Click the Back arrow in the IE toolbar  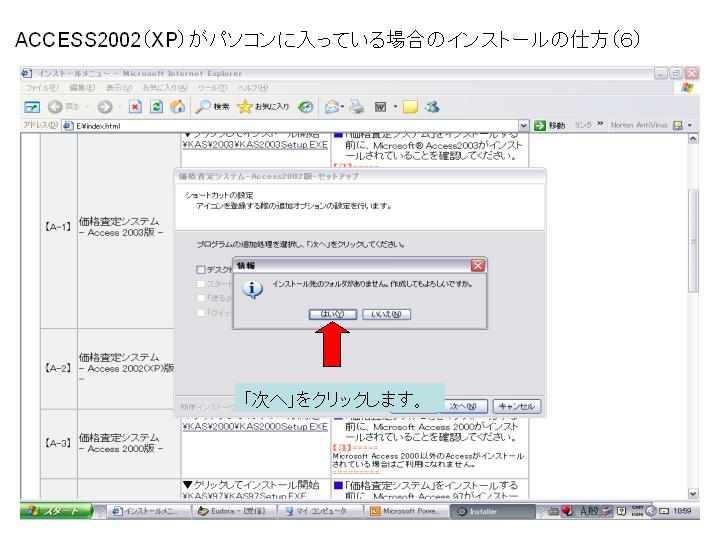tap(55, 107)
